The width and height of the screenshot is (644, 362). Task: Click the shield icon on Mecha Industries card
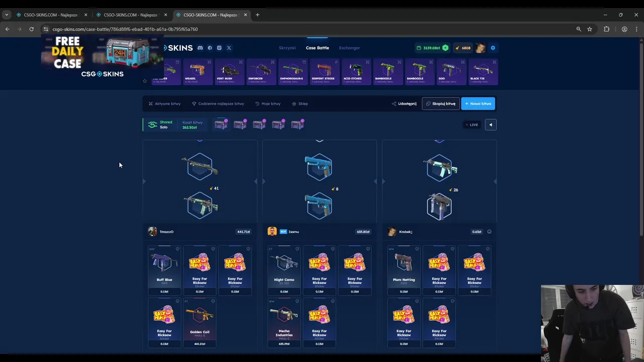(297, 301)
